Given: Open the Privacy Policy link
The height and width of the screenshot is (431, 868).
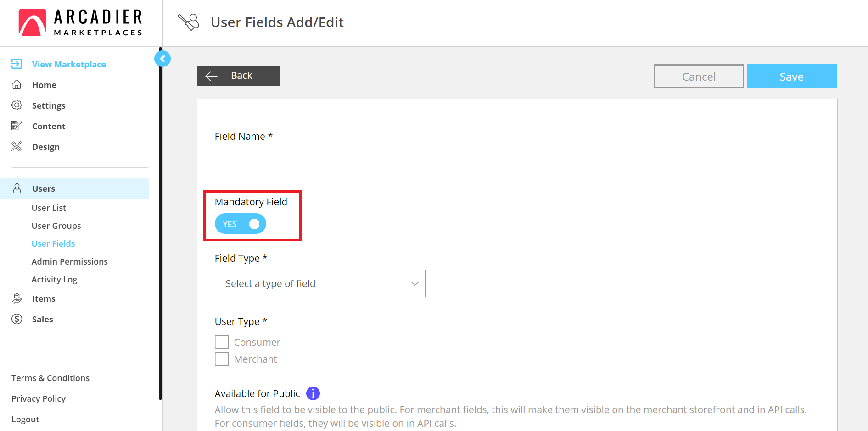Looking at the screenshot, I should tap(39, 398).
